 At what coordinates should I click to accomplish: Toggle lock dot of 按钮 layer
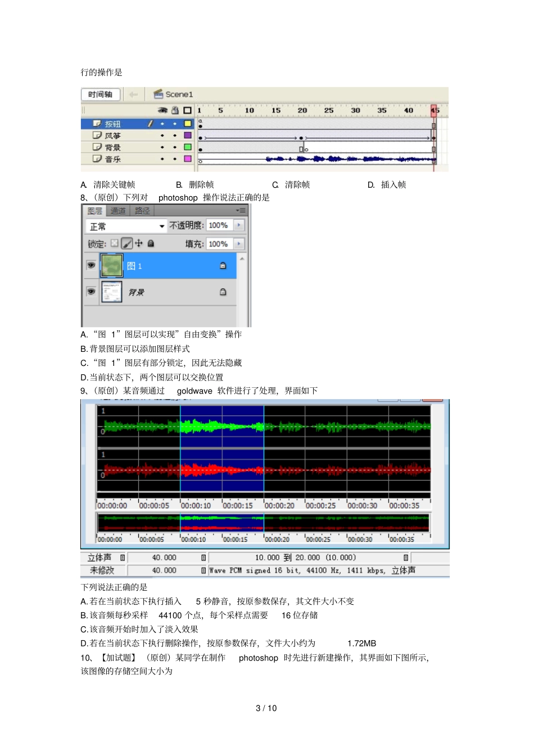click(175, 124)
